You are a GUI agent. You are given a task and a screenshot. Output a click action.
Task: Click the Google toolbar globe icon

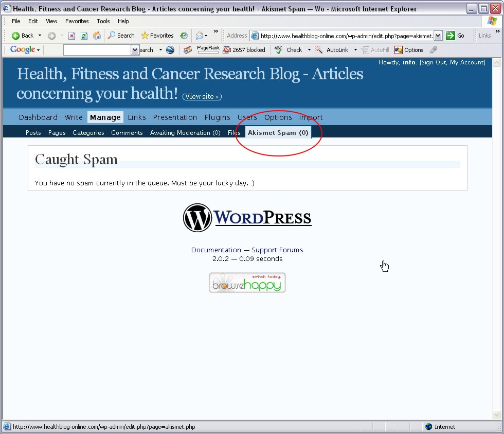click(170, 50)
